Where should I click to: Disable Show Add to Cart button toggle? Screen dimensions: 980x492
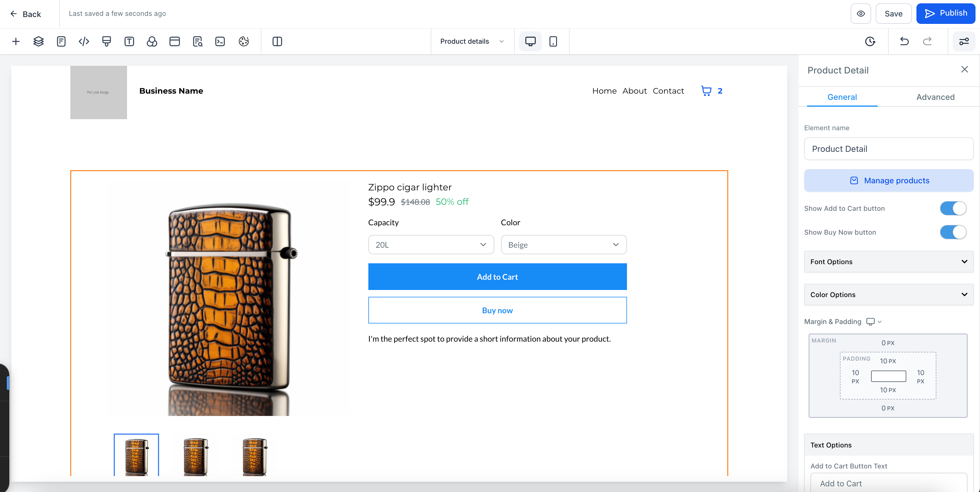tap(952, 208)
